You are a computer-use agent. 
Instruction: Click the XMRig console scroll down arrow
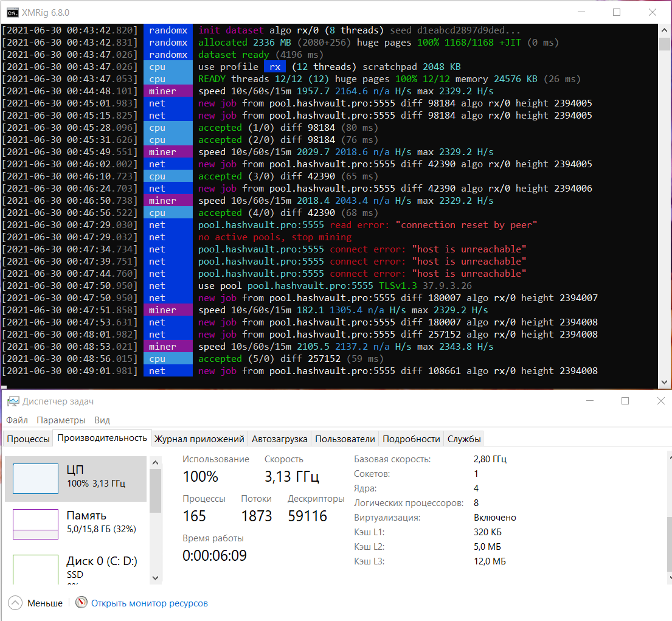664,382
